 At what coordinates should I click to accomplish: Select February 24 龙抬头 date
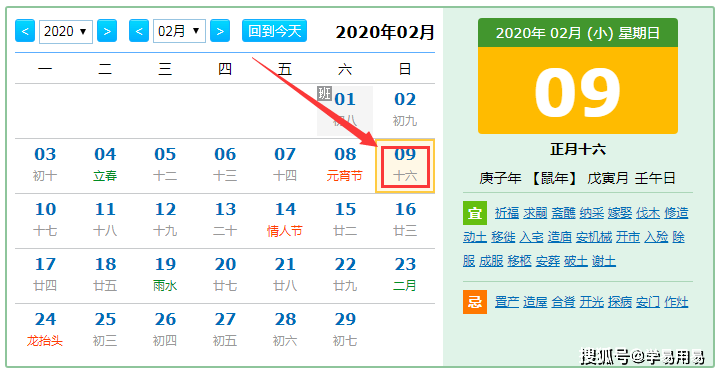(x=45, y=330)
